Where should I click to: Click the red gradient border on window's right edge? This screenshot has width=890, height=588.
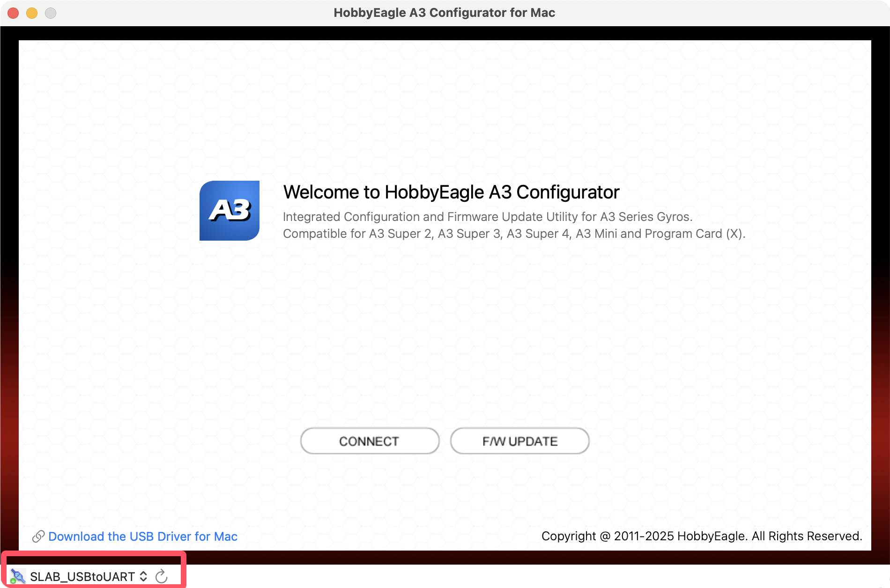881,375
